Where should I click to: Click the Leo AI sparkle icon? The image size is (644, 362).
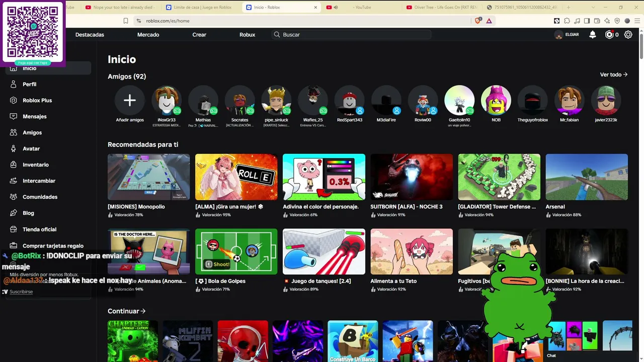point(607,21)
